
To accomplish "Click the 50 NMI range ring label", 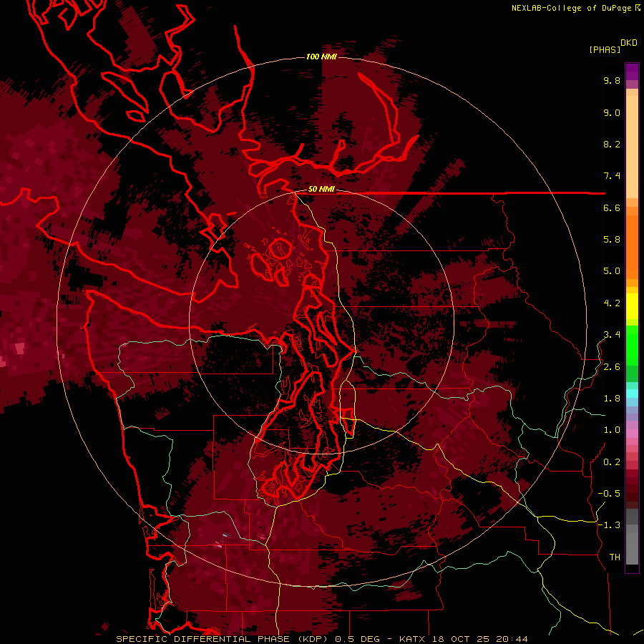I will click(x=321, y=190).
